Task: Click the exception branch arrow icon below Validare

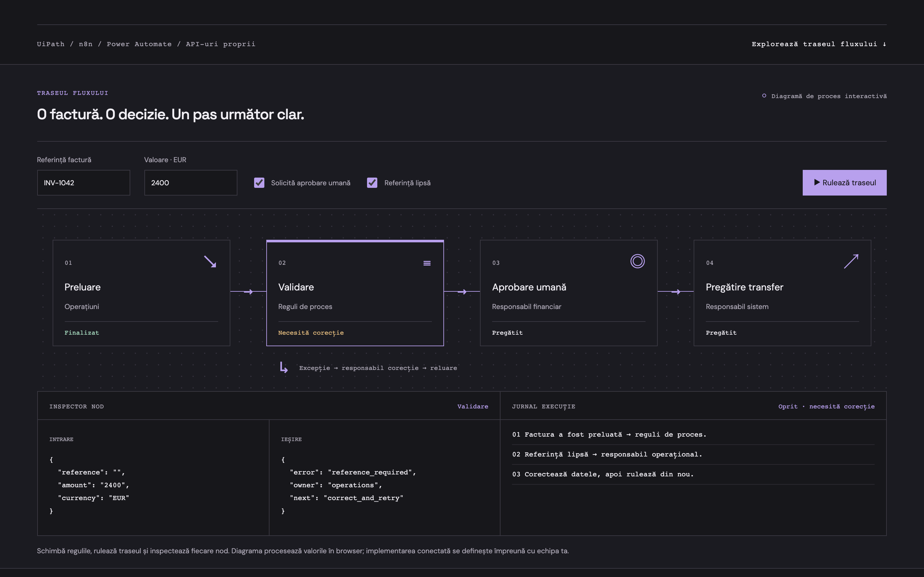Action: point(284,367)
